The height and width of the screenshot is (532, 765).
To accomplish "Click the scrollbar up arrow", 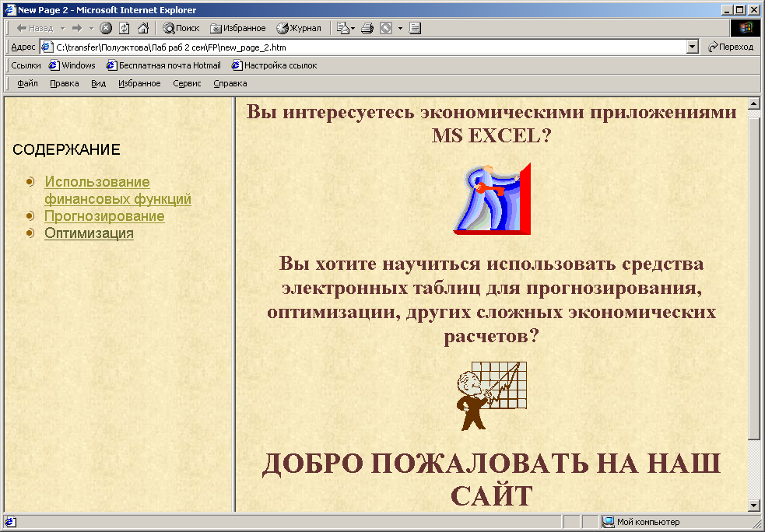I will pyautogui.click(x=754, y=103).
